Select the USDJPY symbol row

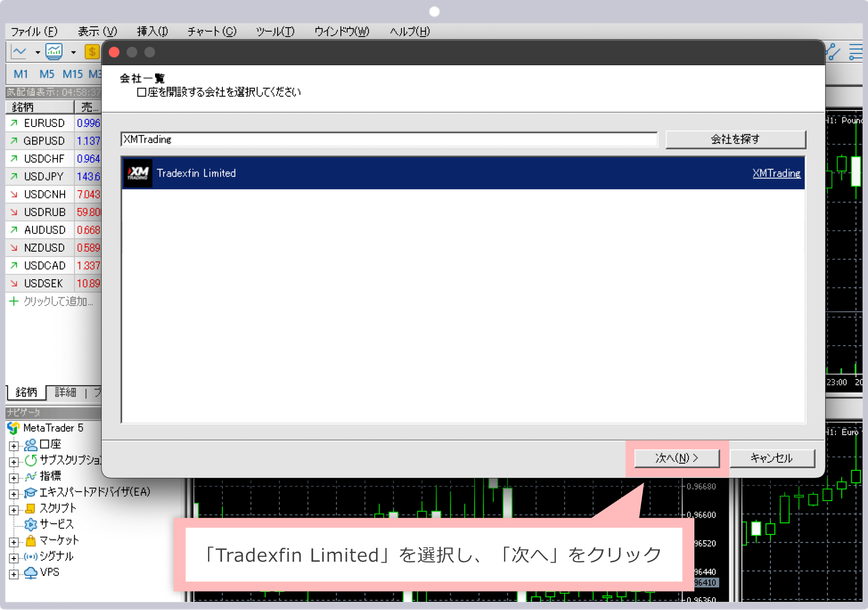(x=54, y=177)
